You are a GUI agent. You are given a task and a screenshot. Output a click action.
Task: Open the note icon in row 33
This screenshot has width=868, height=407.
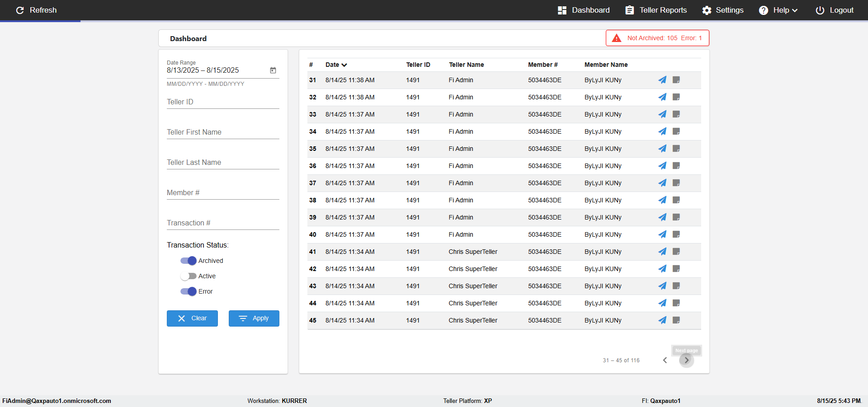(x=676, y=114)
